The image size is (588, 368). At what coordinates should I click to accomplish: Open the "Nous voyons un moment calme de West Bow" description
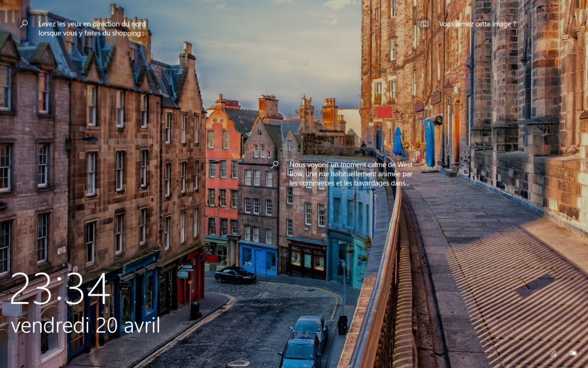coord(350,174)
